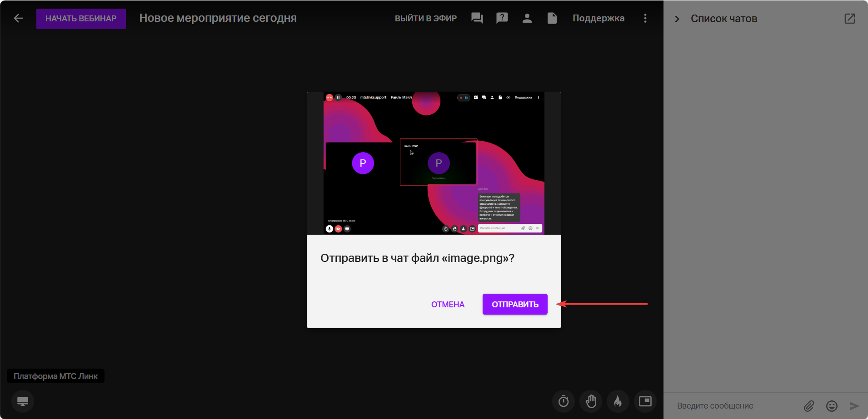Click ОТМЕНА to cancel sending file
Image resolution: width=868 pixels, height=419 pixels.
[448, 305]
